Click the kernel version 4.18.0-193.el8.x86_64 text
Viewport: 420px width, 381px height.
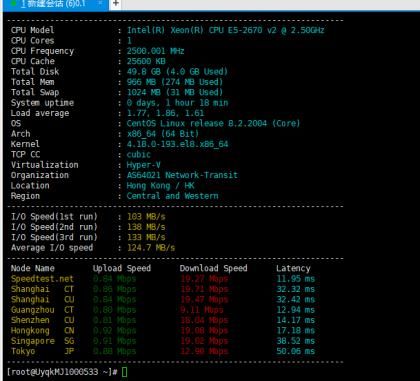(177, 144)
